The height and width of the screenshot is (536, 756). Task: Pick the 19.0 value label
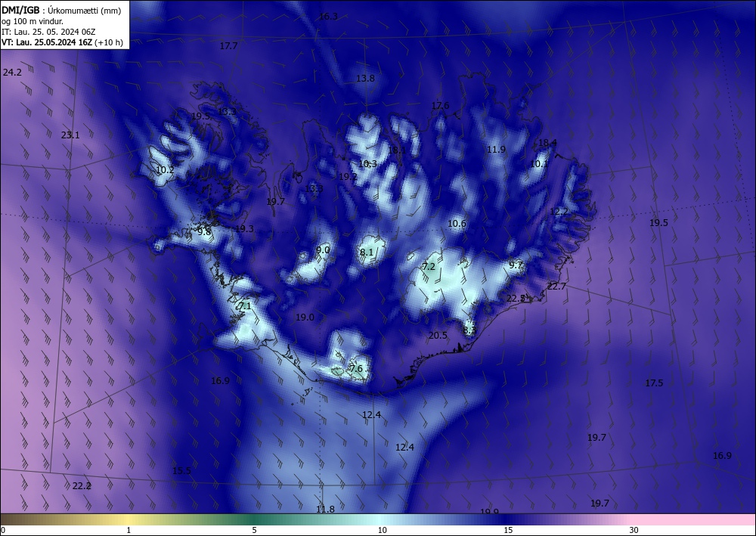[305, 318]
